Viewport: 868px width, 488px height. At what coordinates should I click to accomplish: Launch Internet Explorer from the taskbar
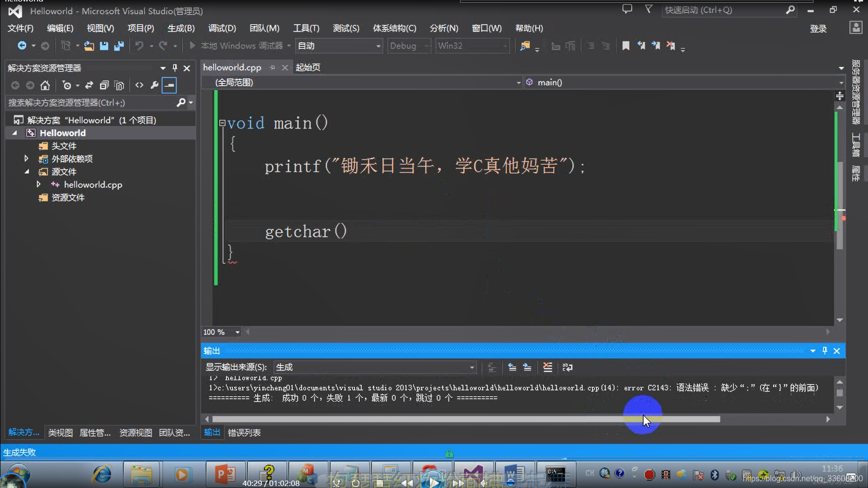click(101, 474)
